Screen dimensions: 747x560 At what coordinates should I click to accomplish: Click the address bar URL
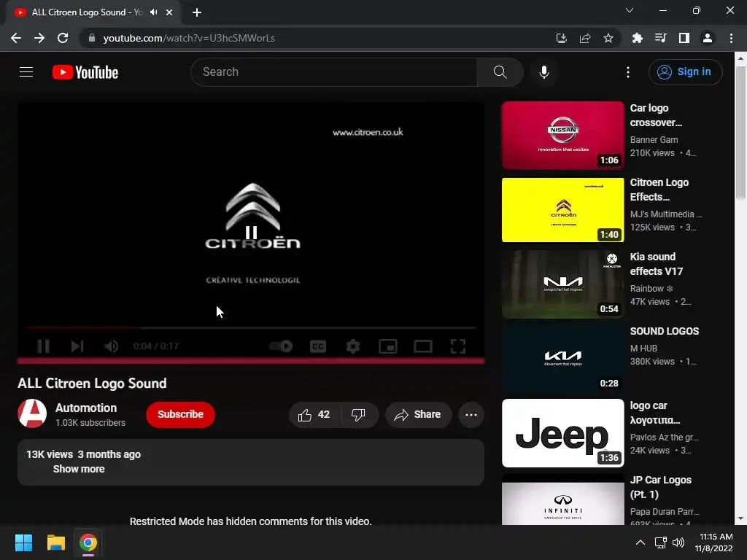189,38
